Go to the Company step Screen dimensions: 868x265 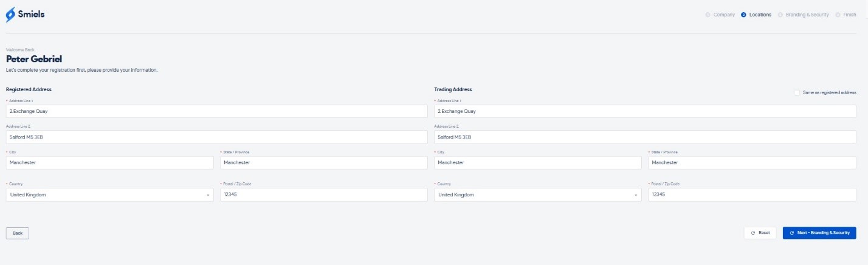(720, 15)
